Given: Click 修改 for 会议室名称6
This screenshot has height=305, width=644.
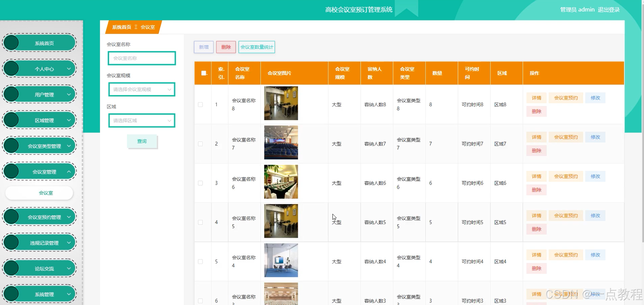Looking at the screenshot, I should 595,176.
